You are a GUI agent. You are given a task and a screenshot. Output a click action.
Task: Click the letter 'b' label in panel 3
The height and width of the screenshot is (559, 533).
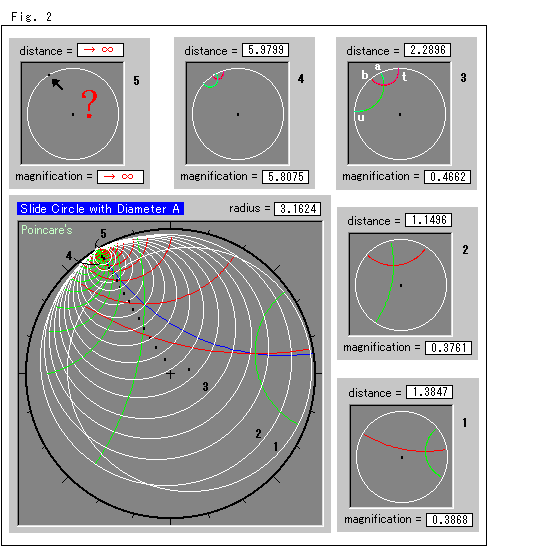click(364, 75)
